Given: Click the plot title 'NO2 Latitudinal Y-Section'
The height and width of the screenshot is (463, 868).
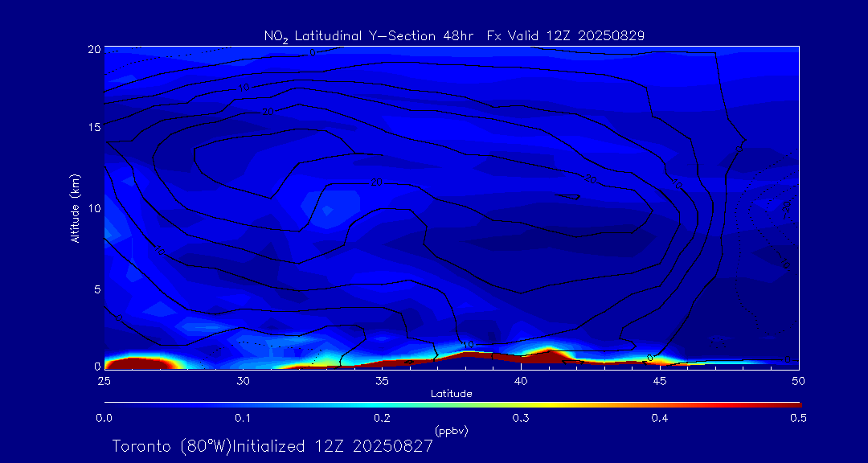Looking at the screenshot, I should tap(360, 35).
